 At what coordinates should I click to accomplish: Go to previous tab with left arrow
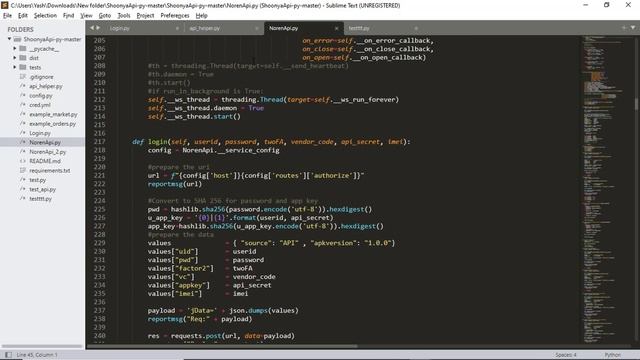point(92,28)
